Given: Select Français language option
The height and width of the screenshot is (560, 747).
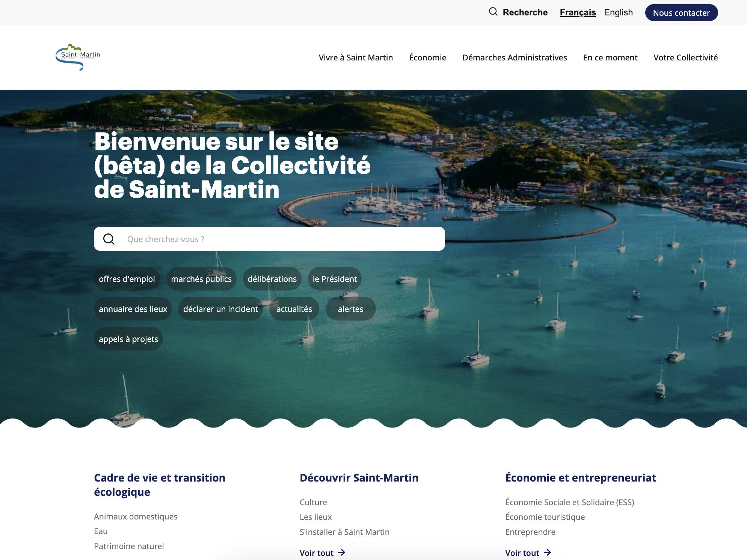Looking at the screenshot, I should (577, 12).
